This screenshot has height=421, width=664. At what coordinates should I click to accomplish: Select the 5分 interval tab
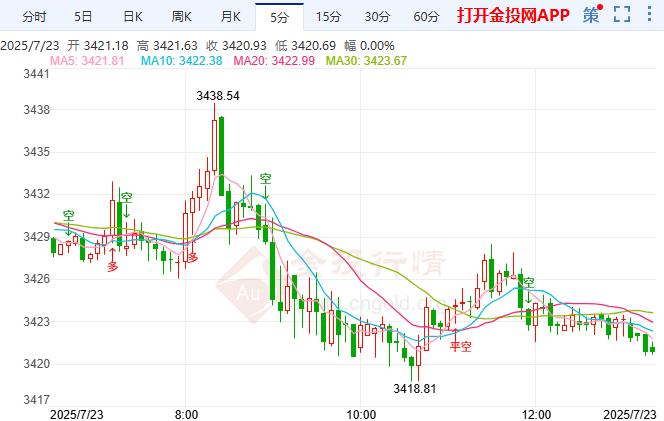point(279,17)
